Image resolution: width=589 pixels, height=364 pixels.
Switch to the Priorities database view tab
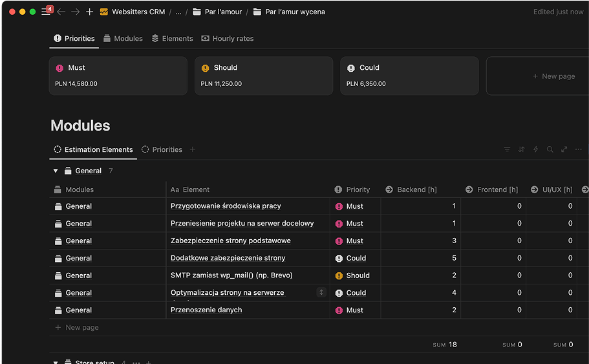click(162, 149)
